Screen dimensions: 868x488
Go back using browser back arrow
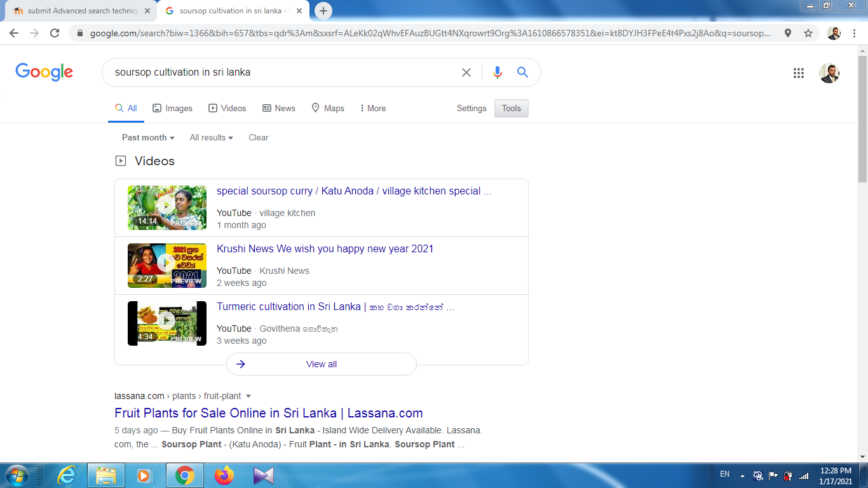pyautogui.click(x=14, y=33)
